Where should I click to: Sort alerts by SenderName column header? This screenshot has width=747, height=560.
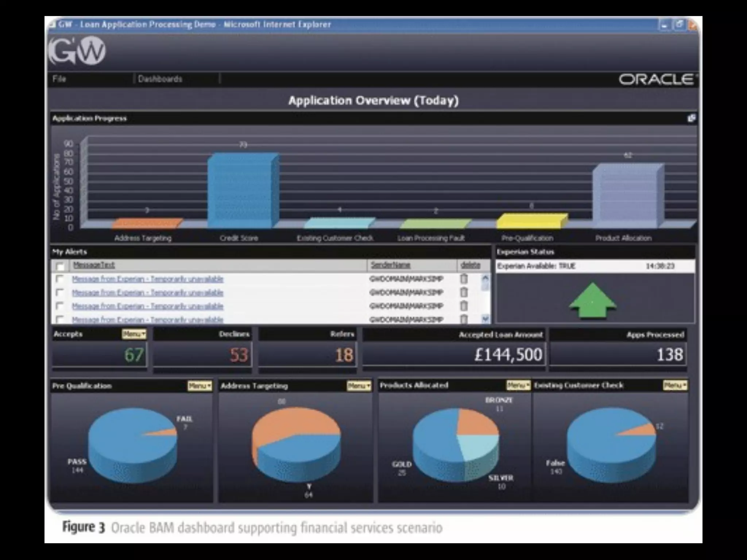coord(390,265)
